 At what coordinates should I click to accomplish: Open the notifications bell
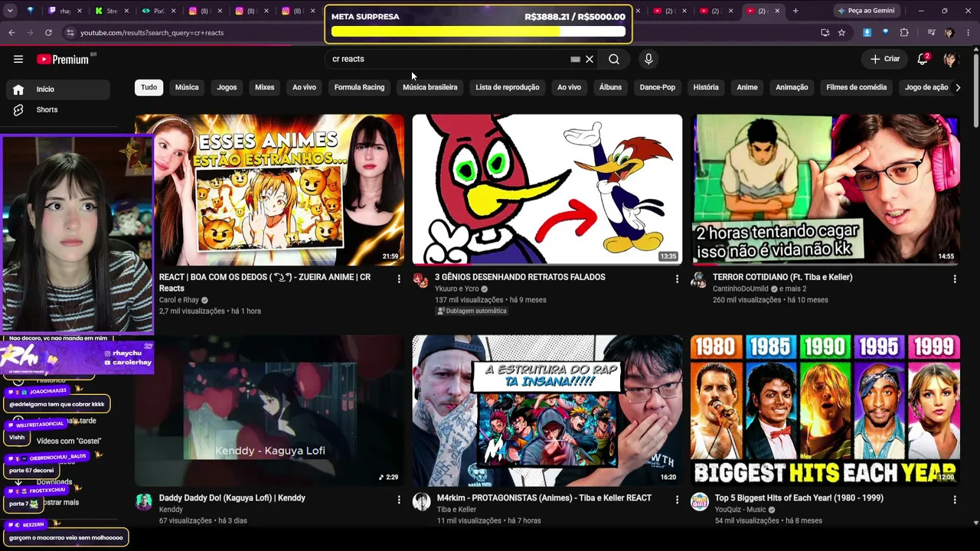click(x=923, y=59)
